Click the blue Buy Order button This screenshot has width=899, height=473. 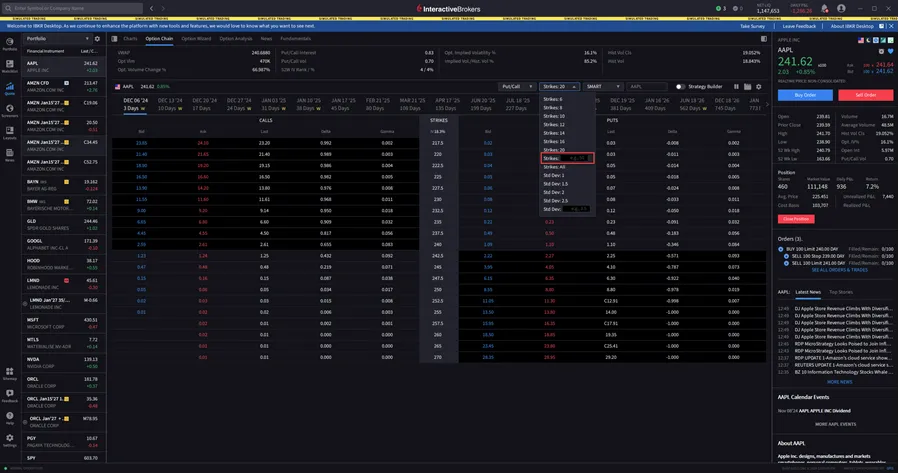coord(805,95)
